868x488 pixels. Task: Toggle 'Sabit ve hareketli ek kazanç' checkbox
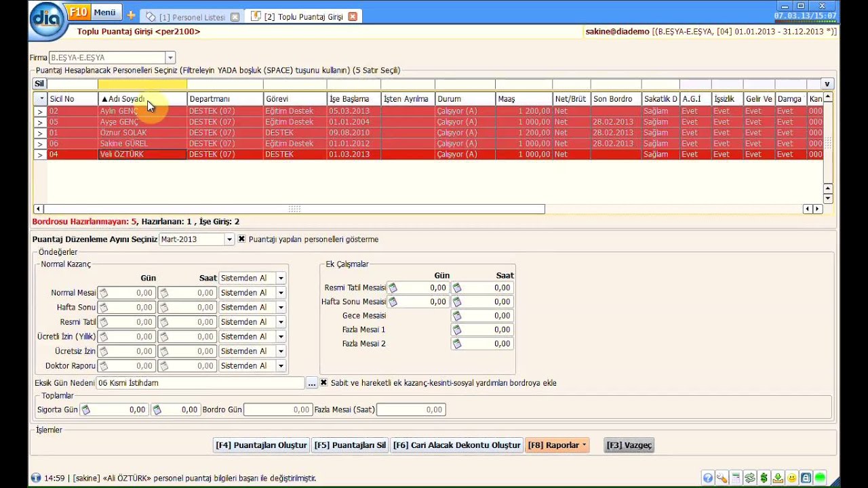click(x=323, y=383)
